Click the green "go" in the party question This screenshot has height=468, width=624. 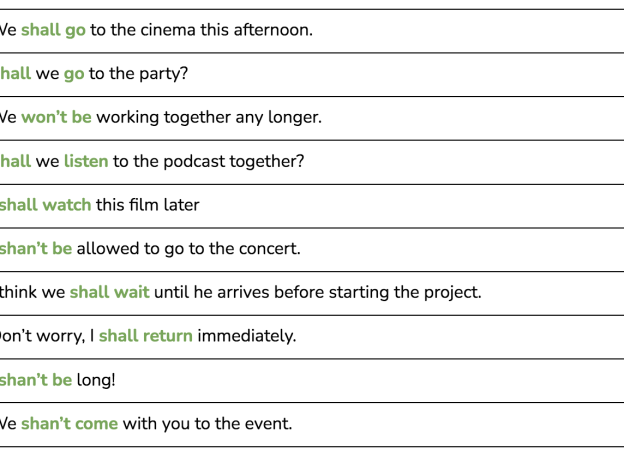74,74
